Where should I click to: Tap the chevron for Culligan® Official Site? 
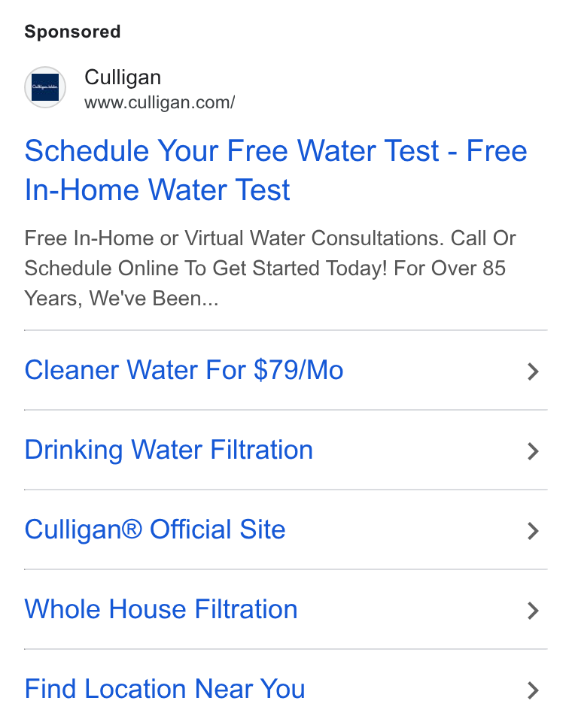(x=533, y=531)
